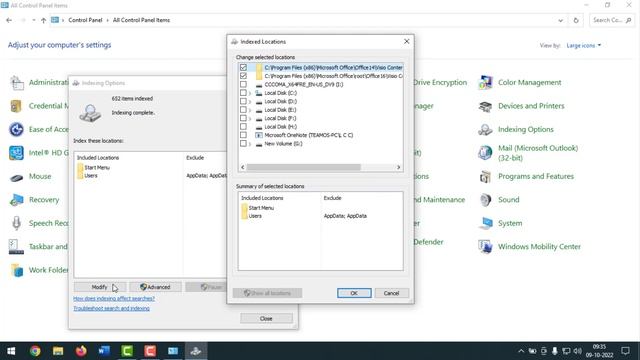Image resolution: width=640 pixels, height=360 pixels.
Task: Expand the Local Disk (D:) tree node
Action: (x=250, y=102)
